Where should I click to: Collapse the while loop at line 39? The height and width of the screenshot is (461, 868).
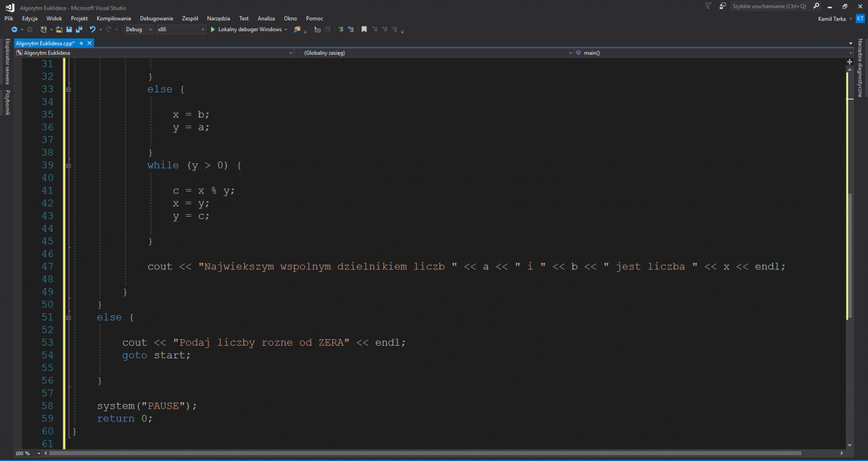(x=68, y=165)
